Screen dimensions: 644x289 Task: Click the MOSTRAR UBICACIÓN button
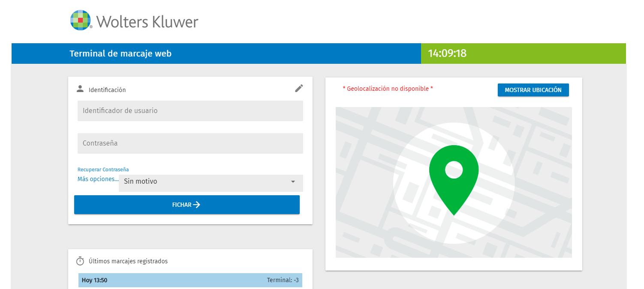click(533, 90)
